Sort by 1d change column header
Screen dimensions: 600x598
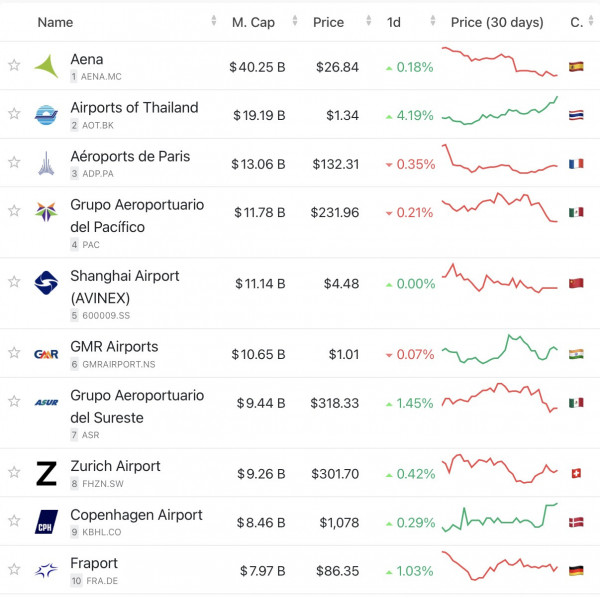394,22
